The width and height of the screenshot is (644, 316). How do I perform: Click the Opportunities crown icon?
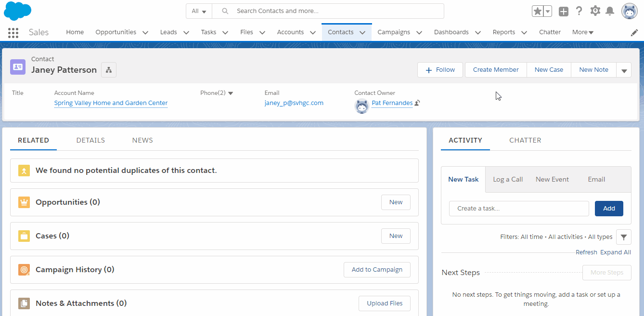pyautogui.click(x=24, y=202)
